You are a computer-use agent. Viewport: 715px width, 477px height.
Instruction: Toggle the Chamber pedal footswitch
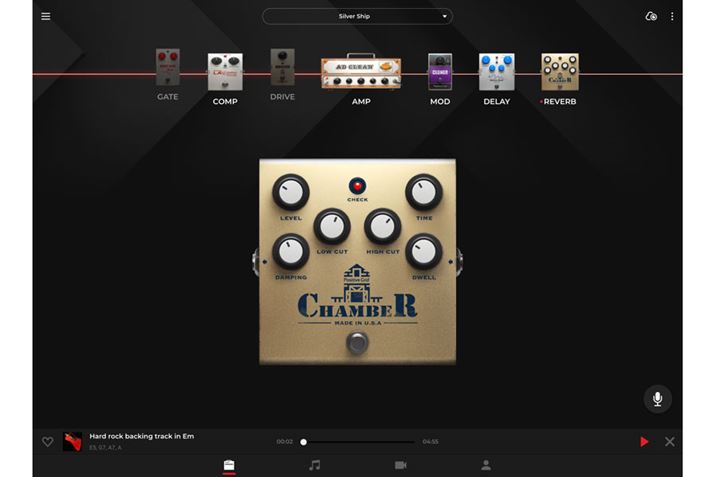357,343
